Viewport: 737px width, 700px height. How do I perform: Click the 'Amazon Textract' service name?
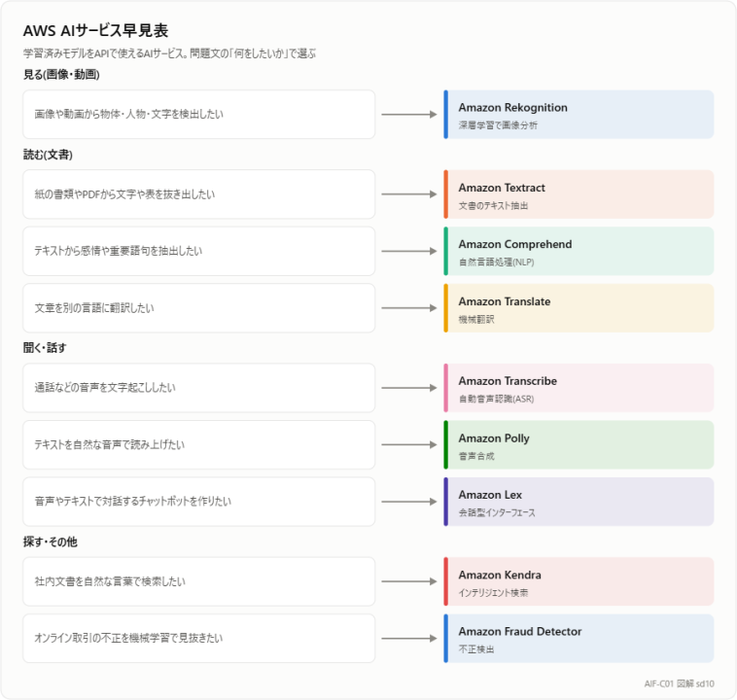[x=502, y=188]
